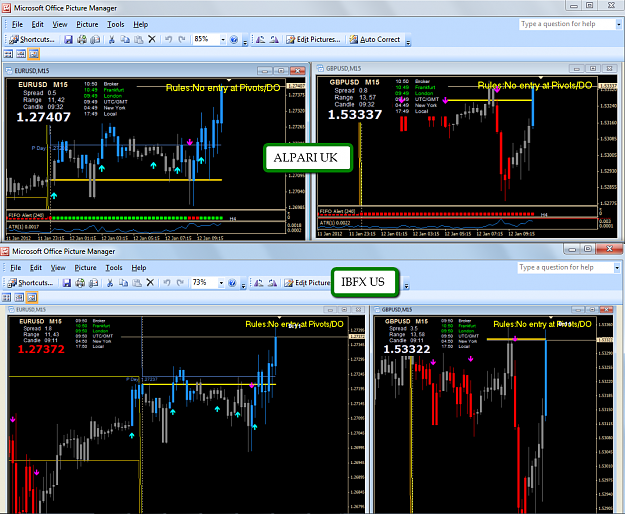
Task: Open help question dropdown arrow in 85% window
Action: point(619,24)
